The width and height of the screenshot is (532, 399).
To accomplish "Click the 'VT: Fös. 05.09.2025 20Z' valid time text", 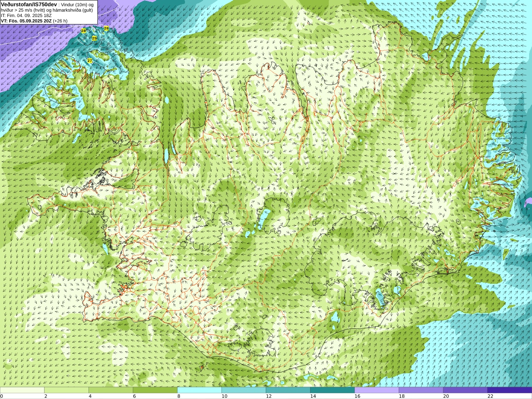I will point(26,21).
